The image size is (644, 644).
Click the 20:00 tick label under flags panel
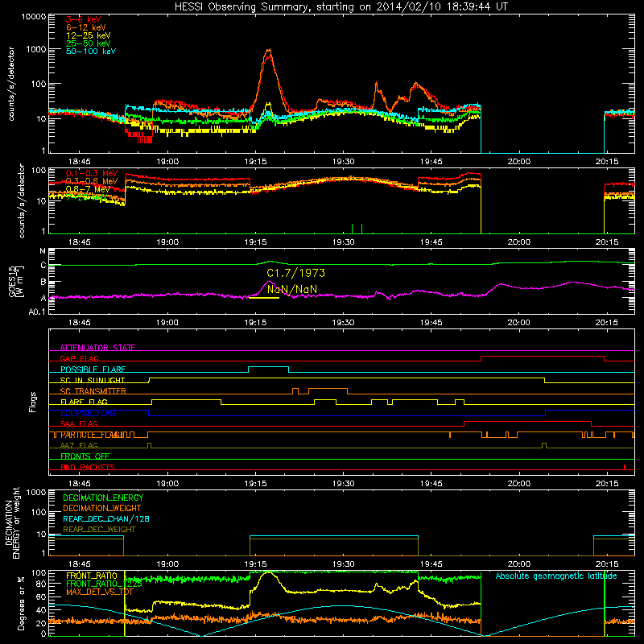coord(518,484)
